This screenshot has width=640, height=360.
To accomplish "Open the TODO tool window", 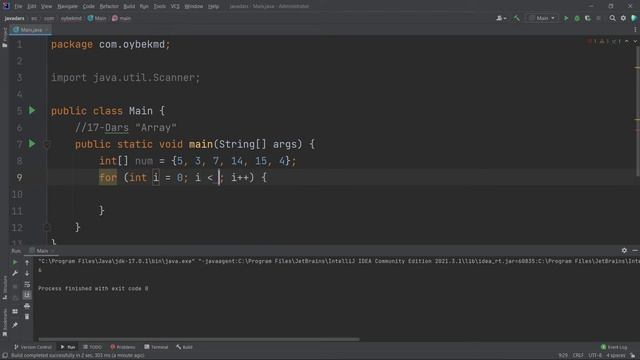I will point(93,347).
